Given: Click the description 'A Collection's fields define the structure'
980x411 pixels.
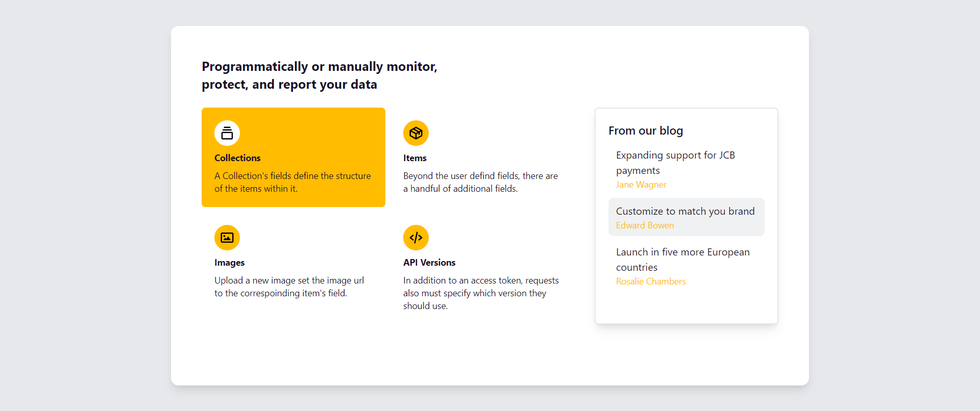Looking at the screenshot, I should click(292, 182).
